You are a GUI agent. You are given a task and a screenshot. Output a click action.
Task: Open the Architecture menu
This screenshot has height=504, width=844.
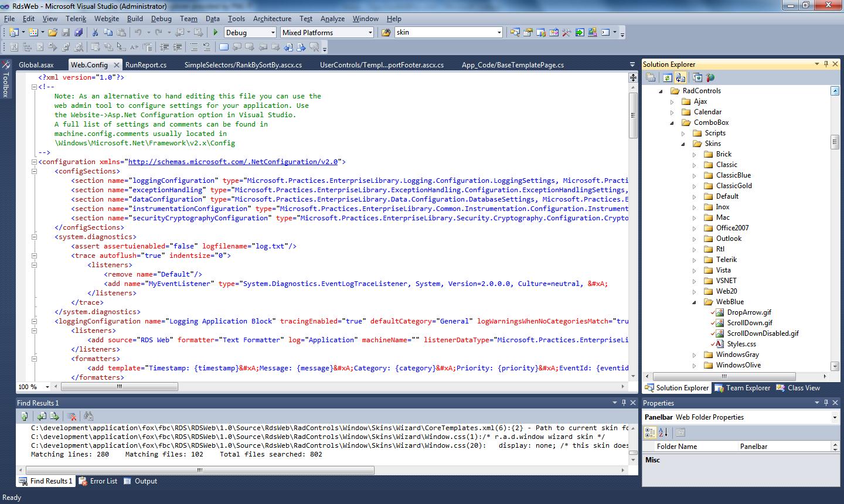[x=272, y=19]
